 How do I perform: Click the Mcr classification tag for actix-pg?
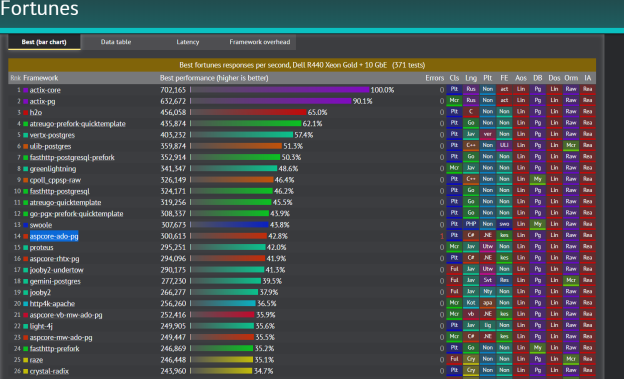[454, 100]
